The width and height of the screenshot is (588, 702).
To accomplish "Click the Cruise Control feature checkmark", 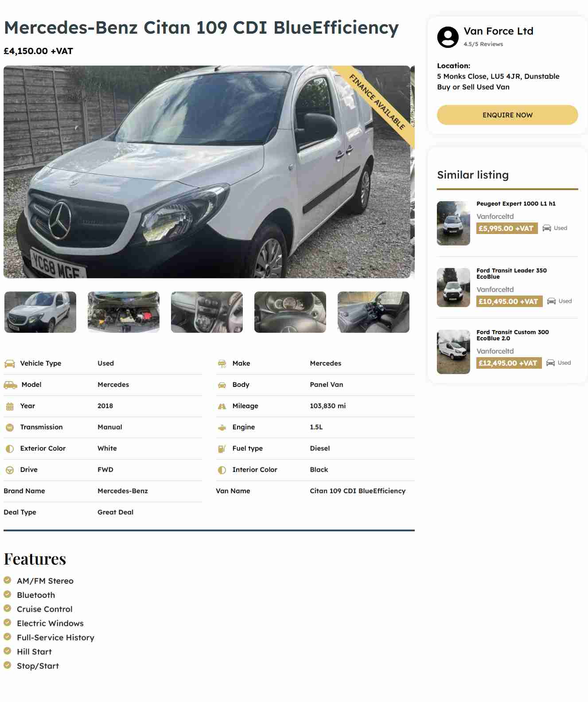I will click(8, 608).
